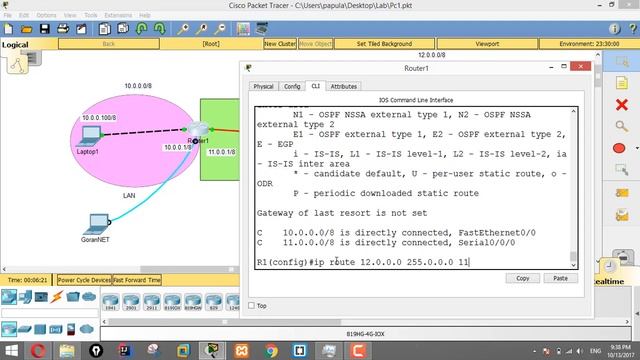Pick the 2911 router model

click(151, 302)
